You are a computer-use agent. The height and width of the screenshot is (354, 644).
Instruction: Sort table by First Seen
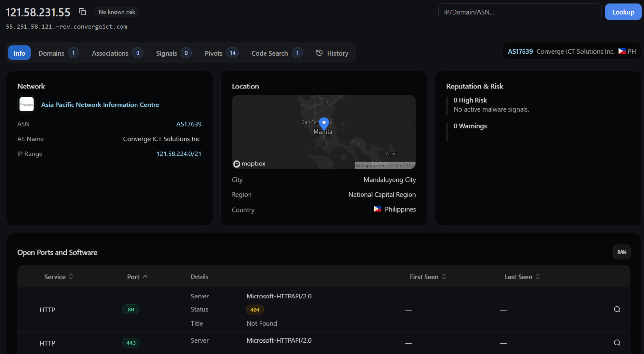coord(428,277)
